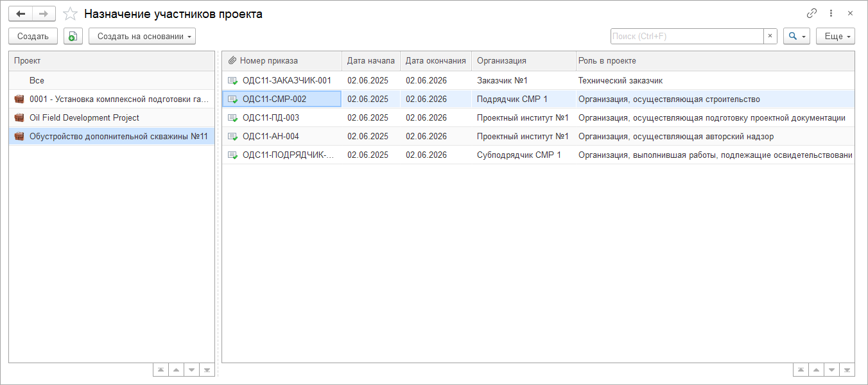Open the 'Еще' menu
868x385 pixels.
point(835,37)
